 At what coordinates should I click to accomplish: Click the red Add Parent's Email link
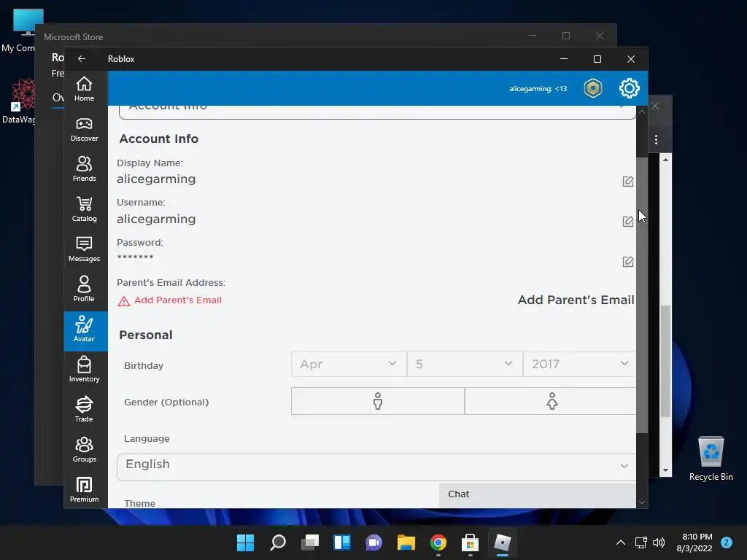[178, 300]
